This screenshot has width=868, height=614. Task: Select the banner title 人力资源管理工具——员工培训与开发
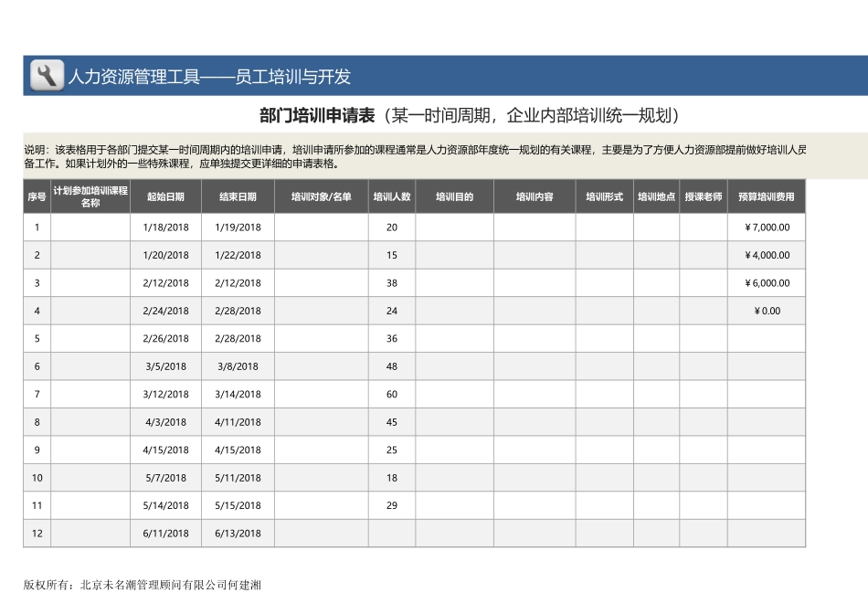click(x=209, y=77)
